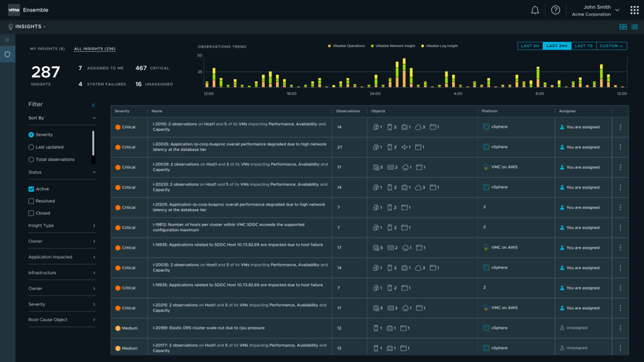Check the Resolved status checkbox
644x362 pixels.
pos(31,201)
